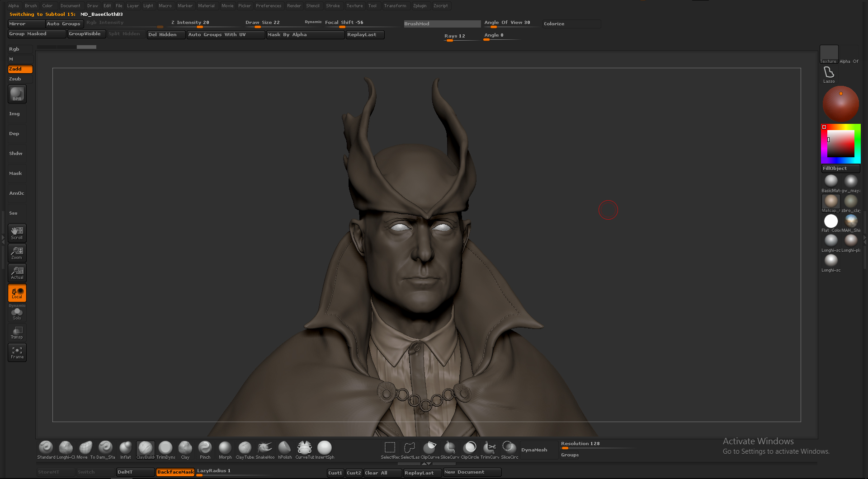Select the SliceCirc brush
The height and width of the screenshot is (479, 868).
(x=509, y=450)
